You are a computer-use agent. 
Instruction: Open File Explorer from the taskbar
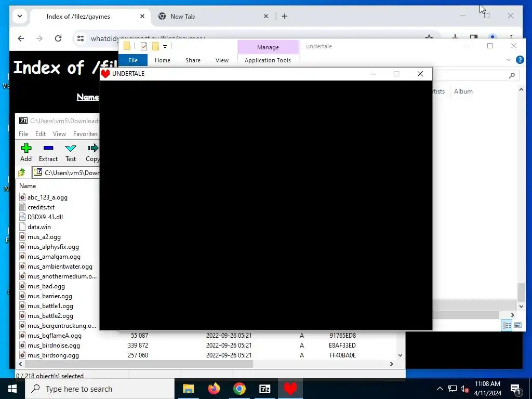pyautogui.click(x=188, y=389)
